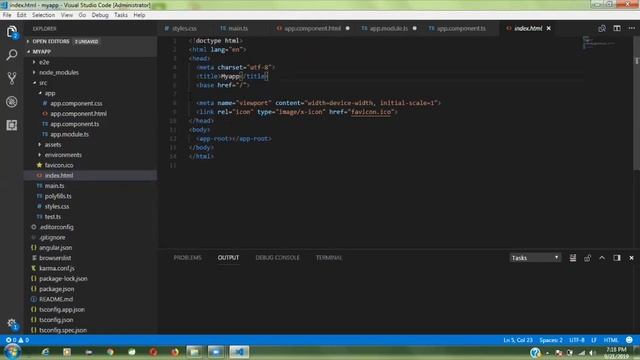The image size is (640, 360).
Task: Open Internet Explorer from the taskbar
Action: pos(45,352)
